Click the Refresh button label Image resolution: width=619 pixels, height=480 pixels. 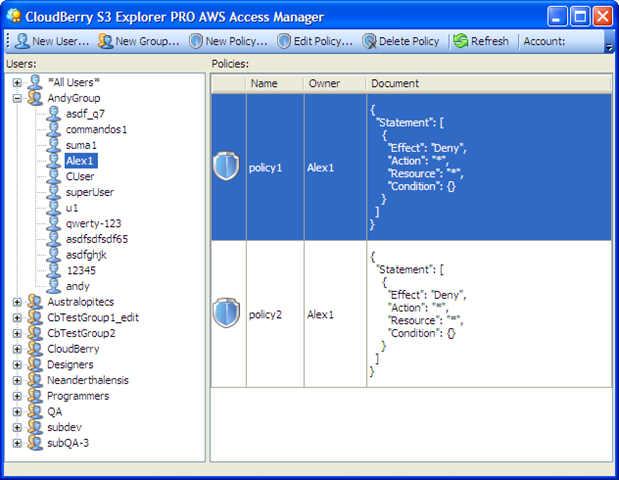(490, 41)
